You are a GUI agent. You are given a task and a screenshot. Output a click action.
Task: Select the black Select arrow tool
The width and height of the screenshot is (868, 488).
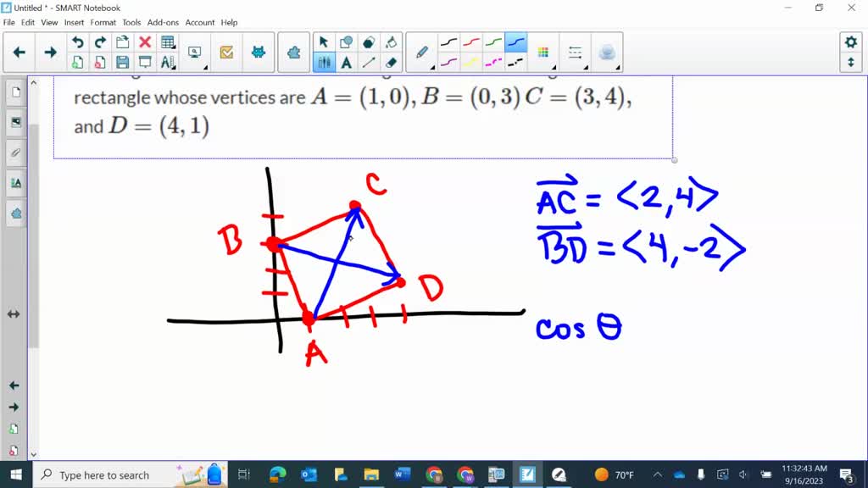click(x=323, y=41)
